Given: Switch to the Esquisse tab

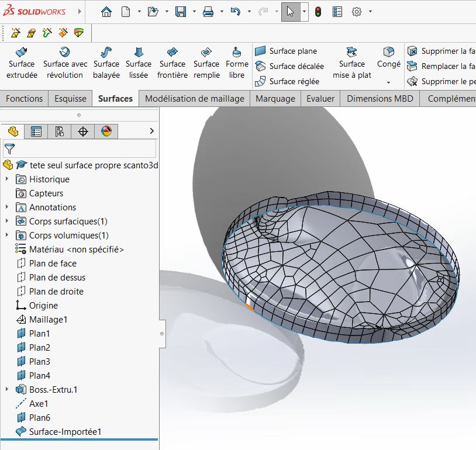Looking at the screenshot, I should pos(70,99).
